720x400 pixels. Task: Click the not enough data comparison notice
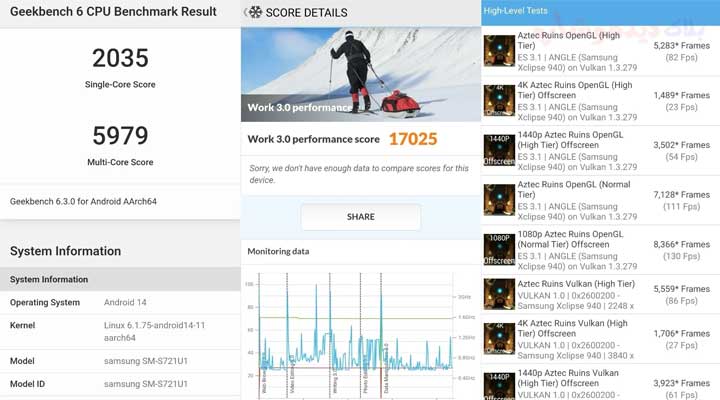point(359,174)
